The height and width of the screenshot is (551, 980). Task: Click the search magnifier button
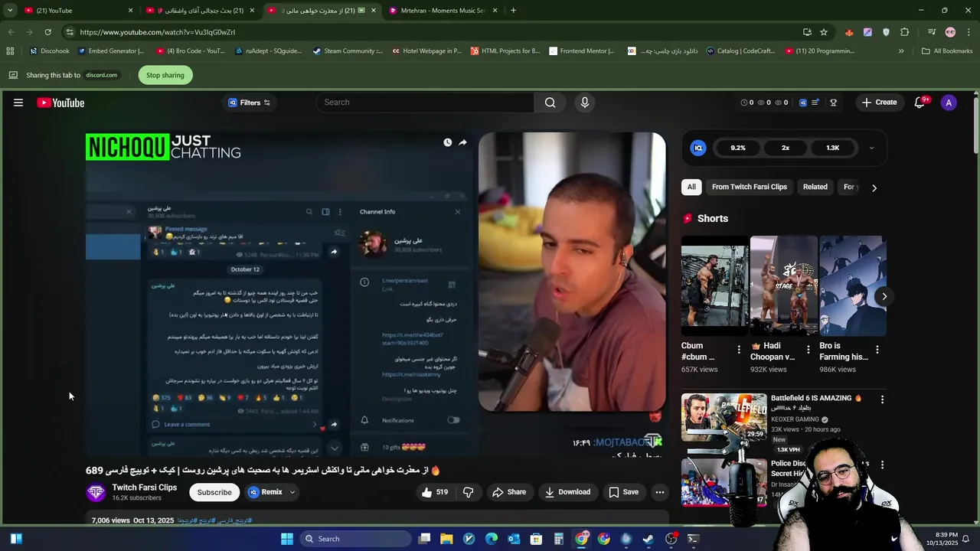click(550, 103)
